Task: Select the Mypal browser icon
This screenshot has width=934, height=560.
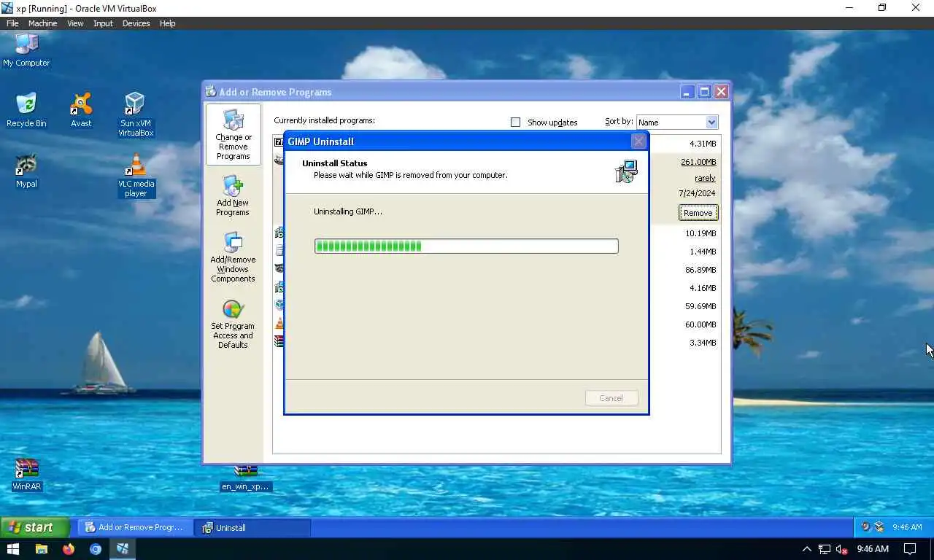Action: 26,171
